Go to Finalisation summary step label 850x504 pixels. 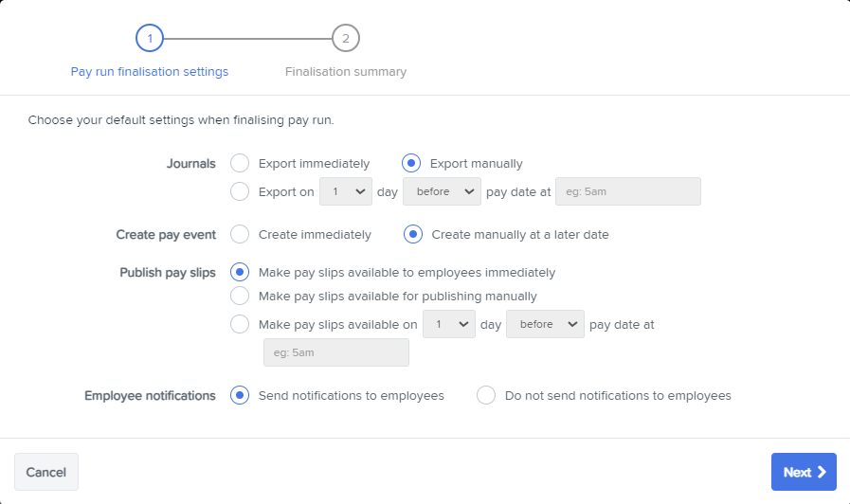346,72
